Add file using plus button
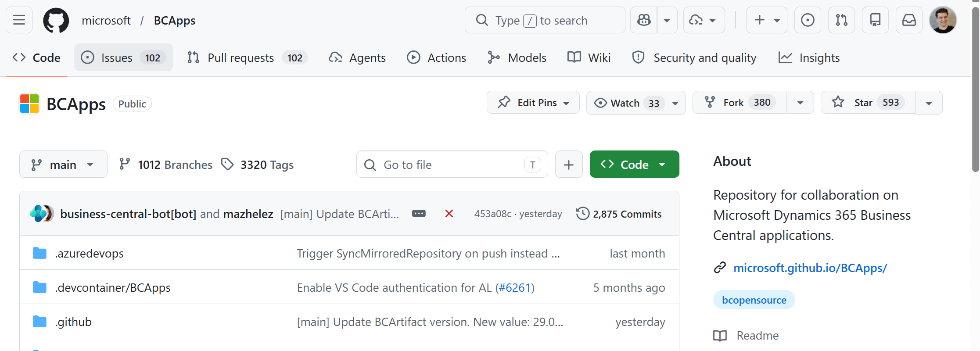980x351 pixels. tap(569, 165)
